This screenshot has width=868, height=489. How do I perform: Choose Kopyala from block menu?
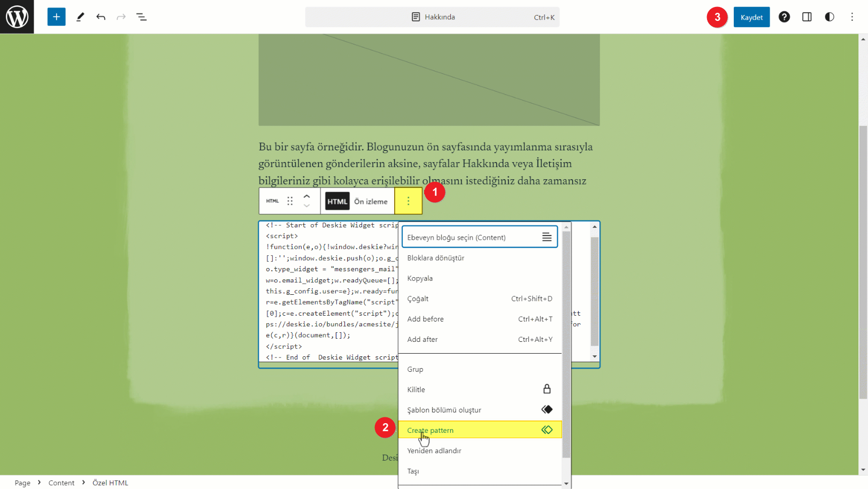480,278
